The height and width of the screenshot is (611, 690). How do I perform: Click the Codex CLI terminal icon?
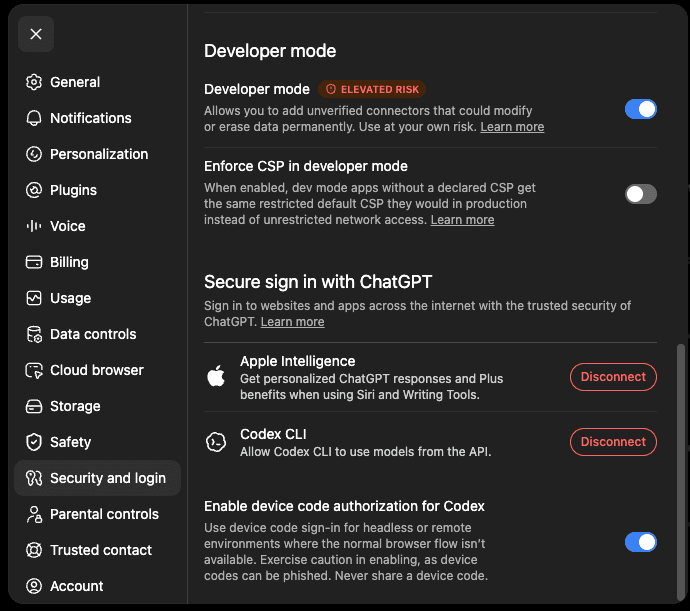pyautogui.click(x=216, y=442)
